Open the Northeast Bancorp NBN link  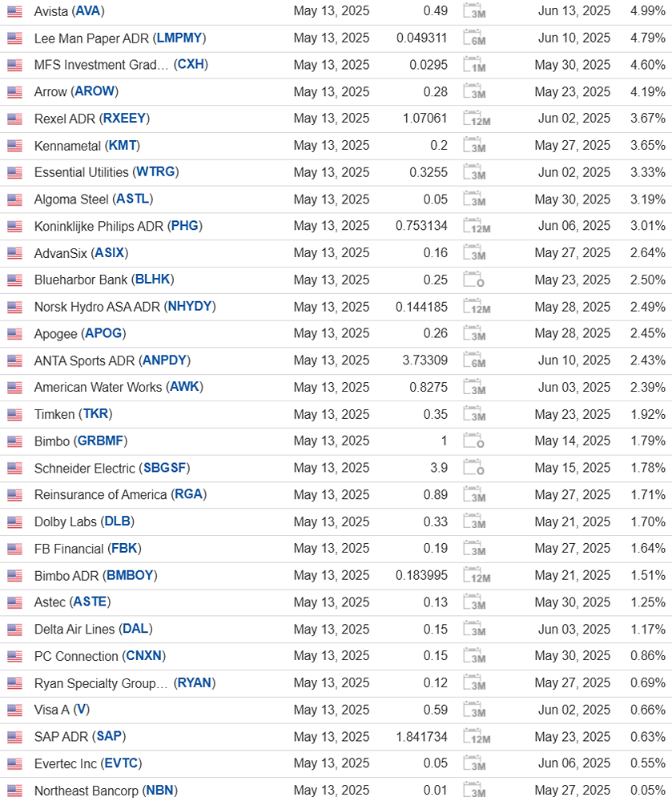pos(160,791)
